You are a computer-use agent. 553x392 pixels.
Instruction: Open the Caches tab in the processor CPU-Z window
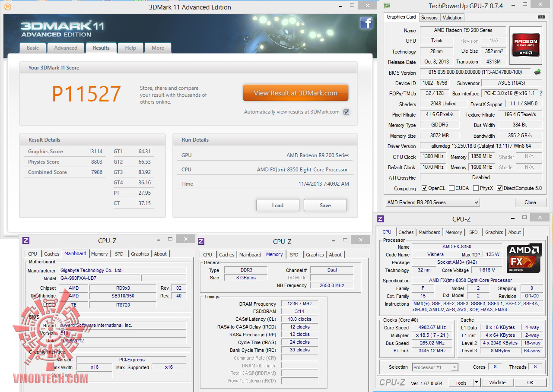coord(406,232)
